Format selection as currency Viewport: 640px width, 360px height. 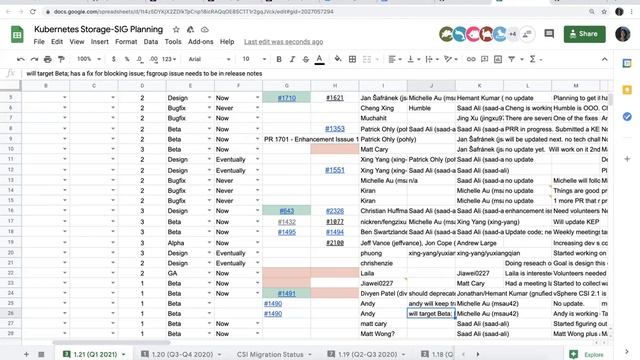(x=113, y=59)
